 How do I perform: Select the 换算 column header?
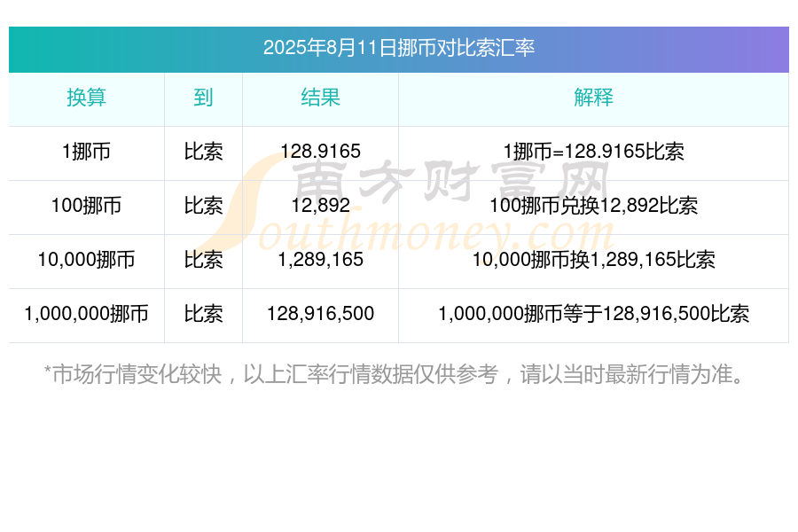pos(86,98)
